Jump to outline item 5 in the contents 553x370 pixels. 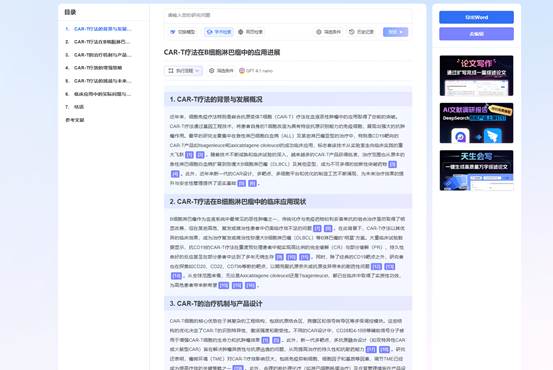98,81
